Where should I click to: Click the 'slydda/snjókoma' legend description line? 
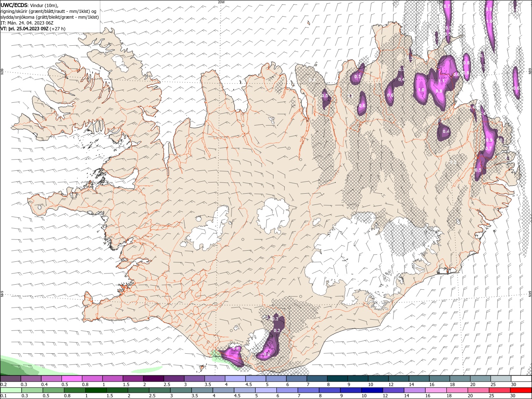coord(49,17)
